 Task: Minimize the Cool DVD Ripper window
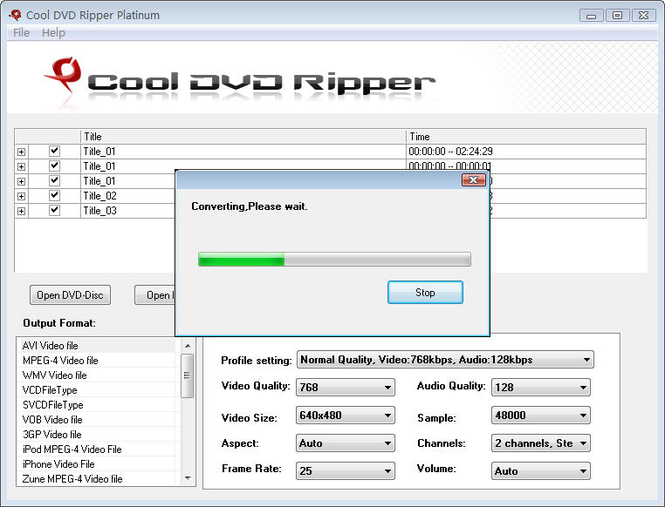pyautogui.click(x=591, y=16)
